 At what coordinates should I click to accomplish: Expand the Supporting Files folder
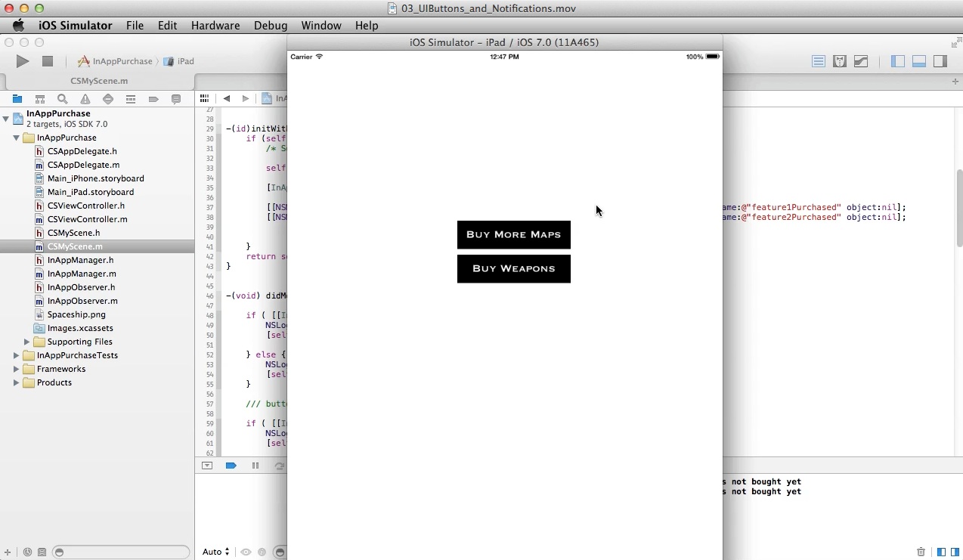pyautogui.click(x=27, y=342)
